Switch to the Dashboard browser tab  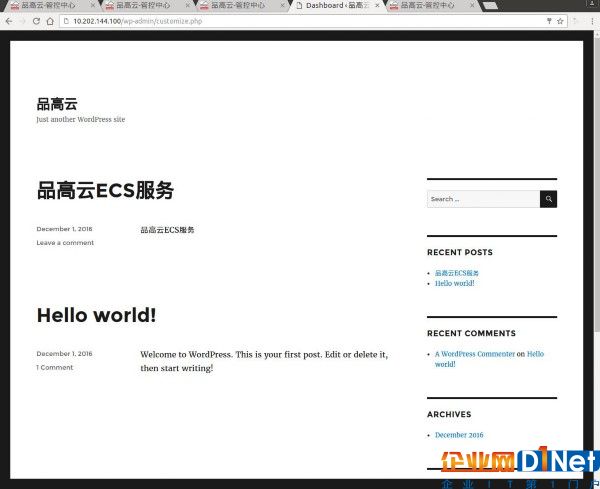[x=337, y=5]
